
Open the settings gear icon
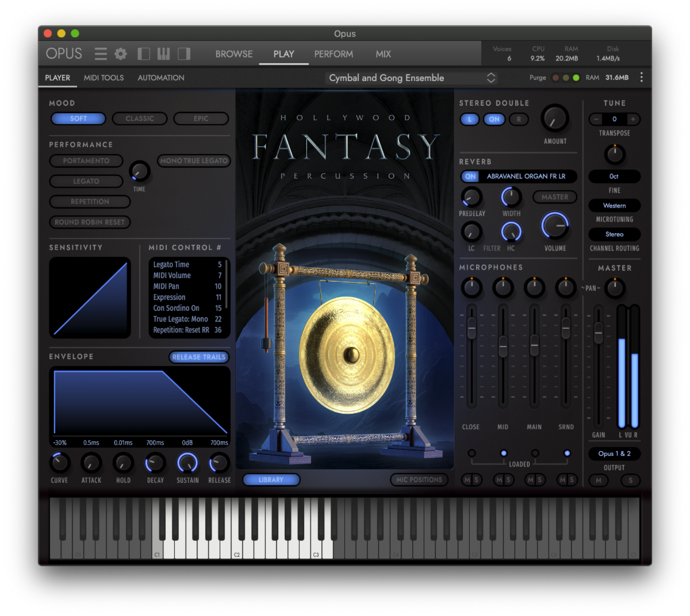coord(121,54)
